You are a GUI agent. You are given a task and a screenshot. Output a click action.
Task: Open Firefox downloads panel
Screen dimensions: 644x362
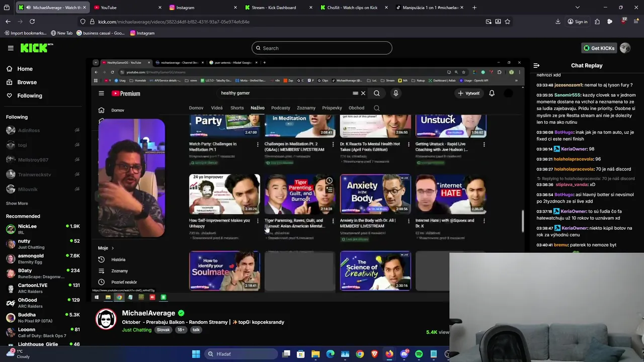click(558, 22)
